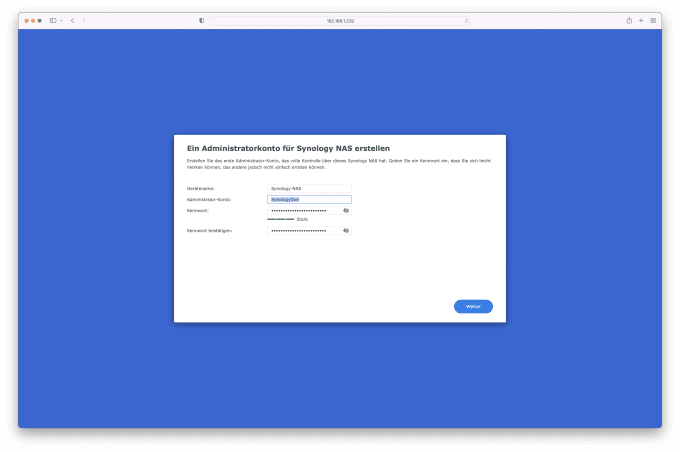Click the Kennwort bestätigen label

[x=209, y=231]
